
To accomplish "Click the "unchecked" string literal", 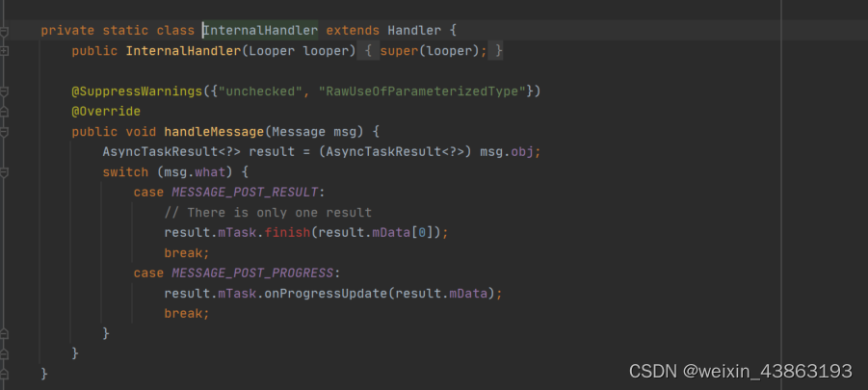I will tap(260, 91).
